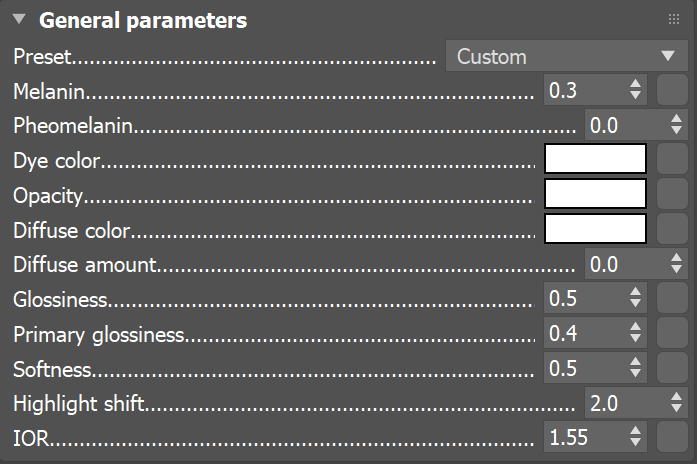Click the Glossiness spinner arrows
The height and width of the screenshot is (464, 697).
pos(635,298)
